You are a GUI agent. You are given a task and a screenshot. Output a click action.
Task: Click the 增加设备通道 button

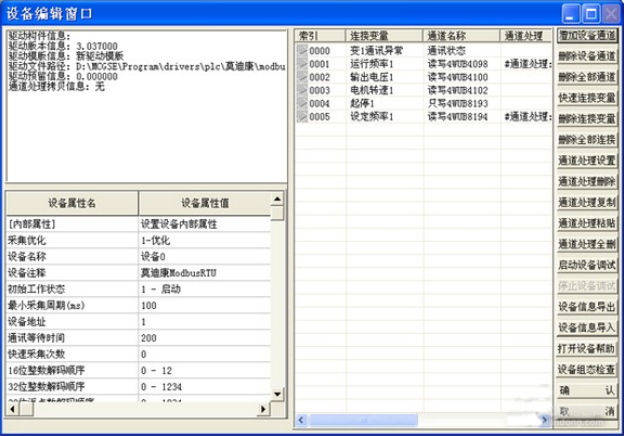point(586,35)
